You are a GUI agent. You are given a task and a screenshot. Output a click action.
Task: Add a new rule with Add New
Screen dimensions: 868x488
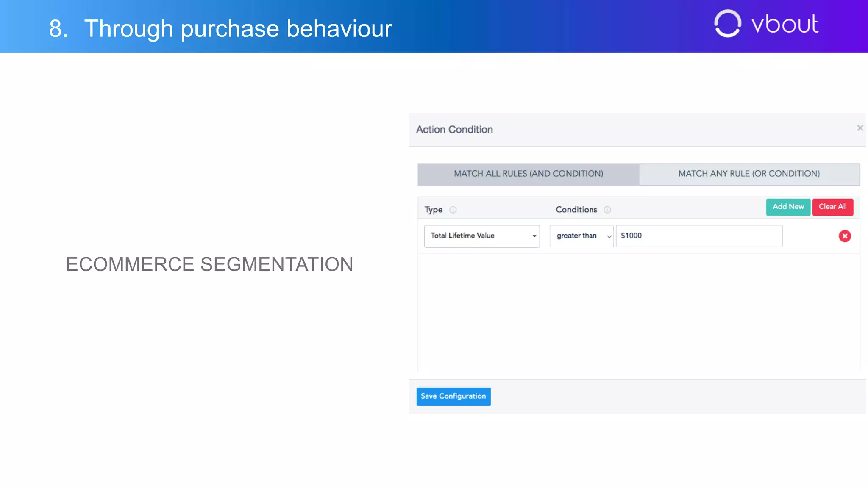click(788, 207)
